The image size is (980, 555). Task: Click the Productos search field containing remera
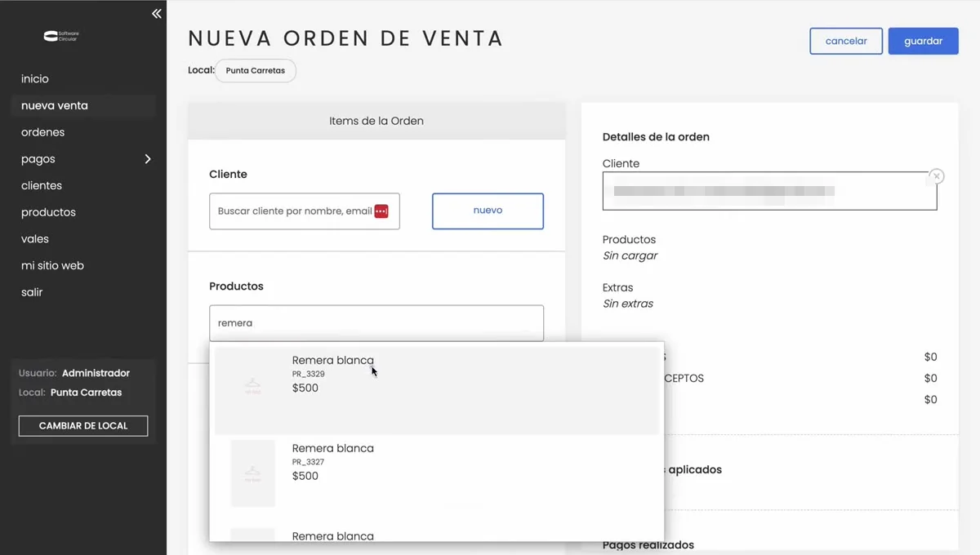(x=376, y=323)
